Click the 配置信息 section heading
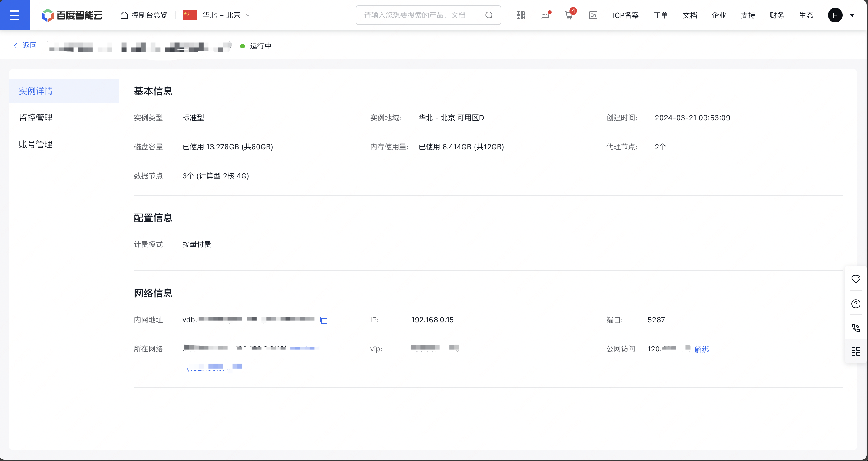Screen dimensions: 868x461 click(x=153, y=218)
